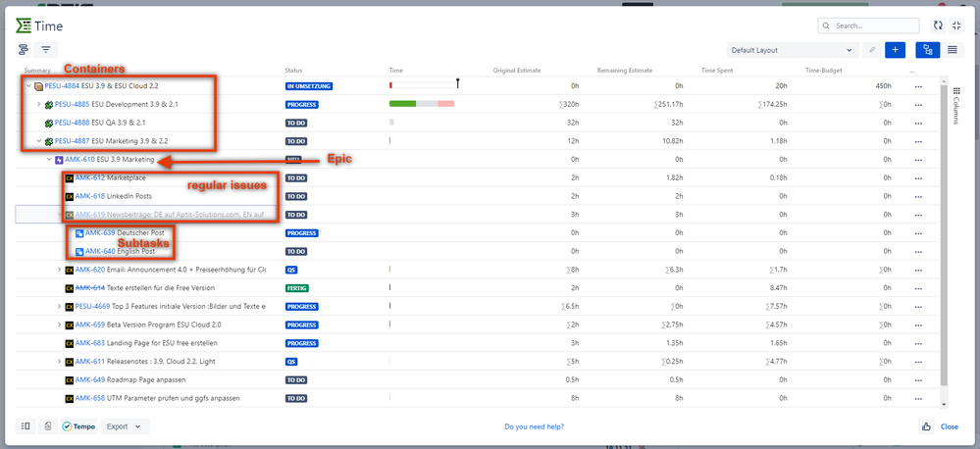Click the QS status badge of AMK-611

291,362
